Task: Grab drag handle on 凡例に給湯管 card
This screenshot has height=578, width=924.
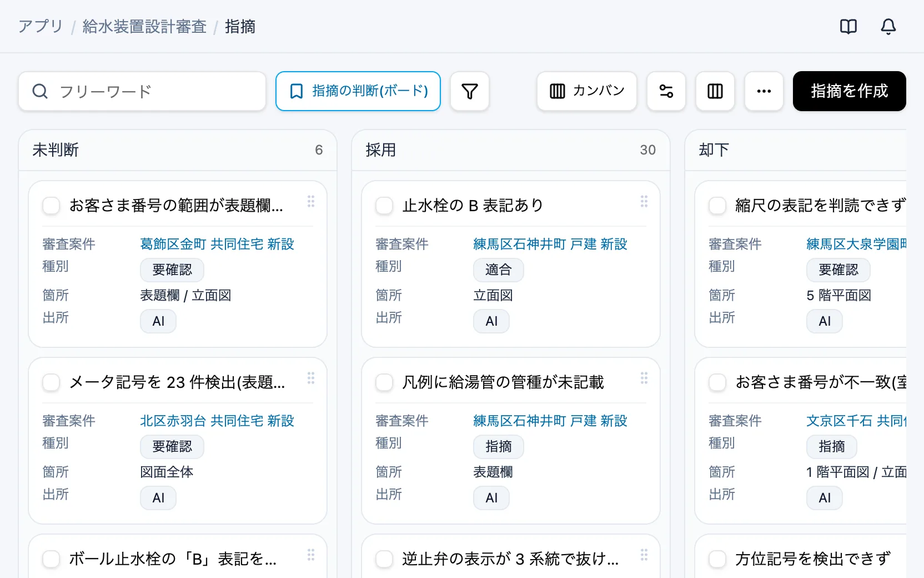Action: pyautogui.click(x=644, y=378)
